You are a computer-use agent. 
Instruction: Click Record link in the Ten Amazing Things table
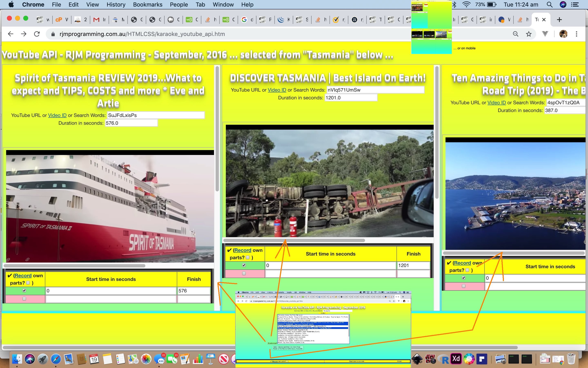(462, 263)
